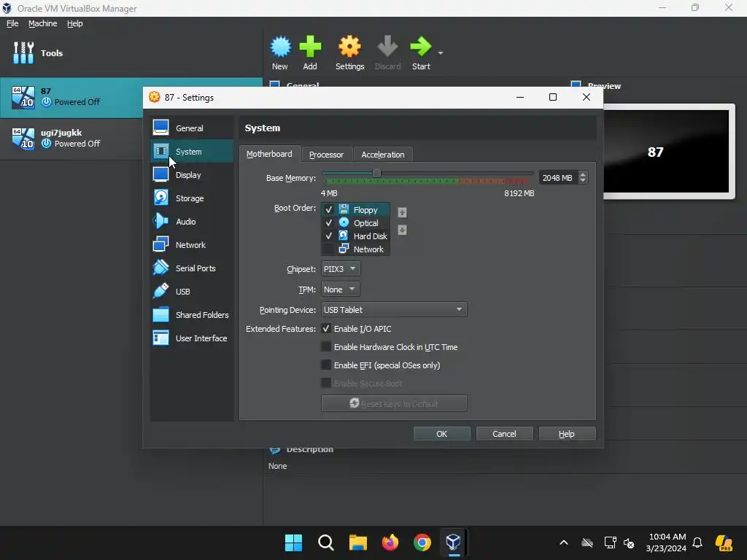The width and height of the screenshot is (747, 560).
Task: Open the Shared Folders settings category
Action: point(192,315)
